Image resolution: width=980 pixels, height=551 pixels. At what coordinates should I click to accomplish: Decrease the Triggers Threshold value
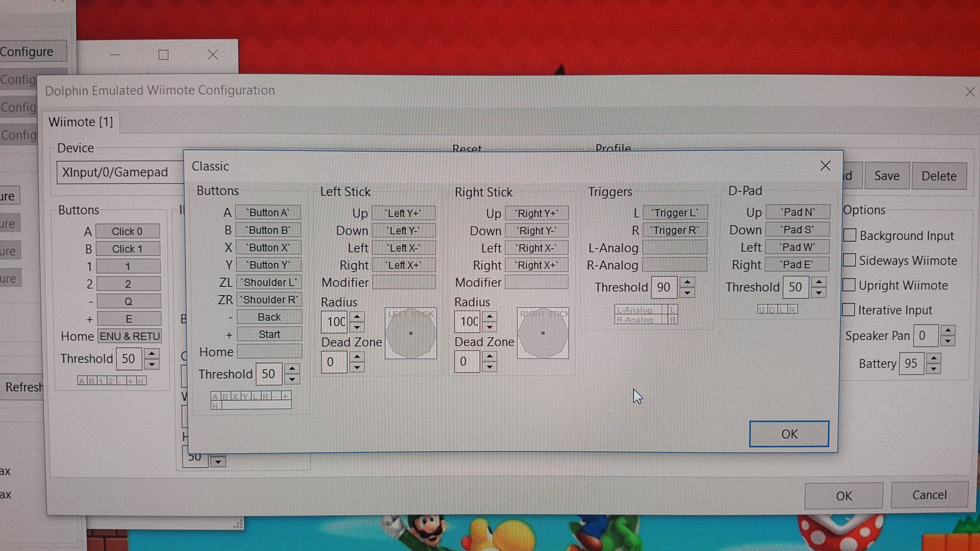tap(687, 292)
